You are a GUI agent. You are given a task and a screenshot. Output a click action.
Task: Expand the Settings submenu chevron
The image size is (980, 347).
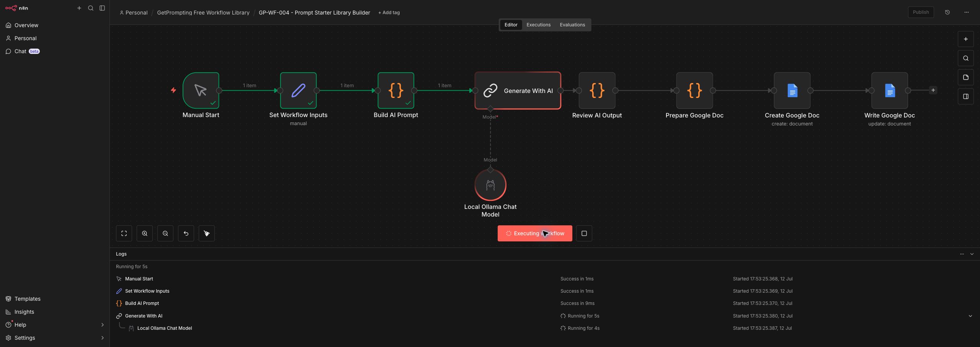[102, 338]
